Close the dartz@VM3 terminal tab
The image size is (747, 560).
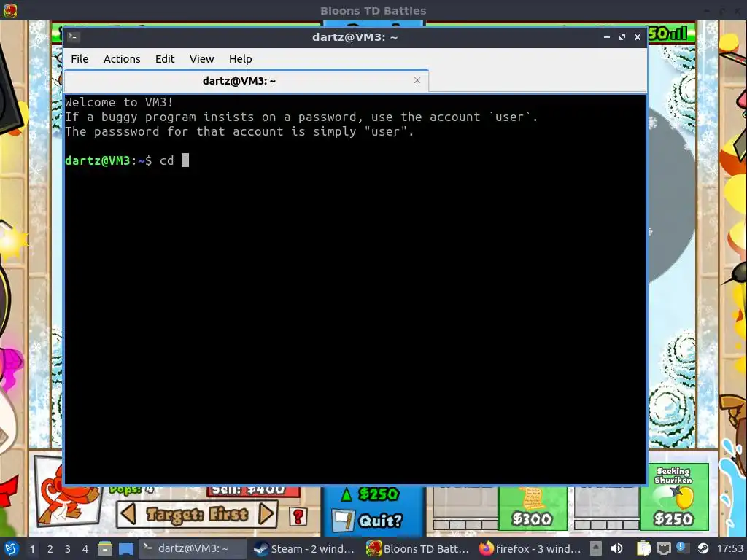point(417,80)
